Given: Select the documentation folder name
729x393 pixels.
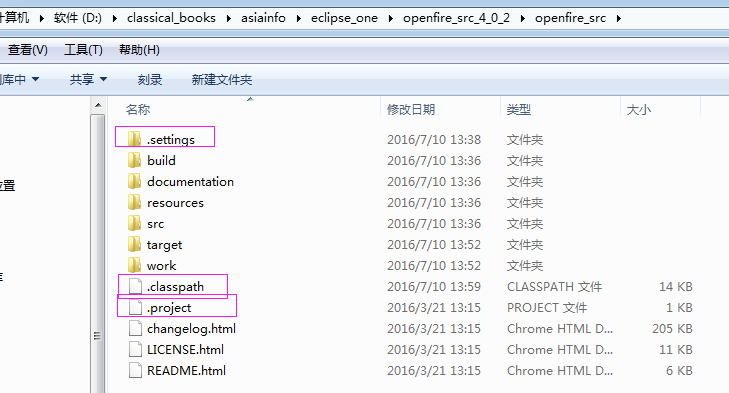Looking at the screenshot, I should click(190, 181).
